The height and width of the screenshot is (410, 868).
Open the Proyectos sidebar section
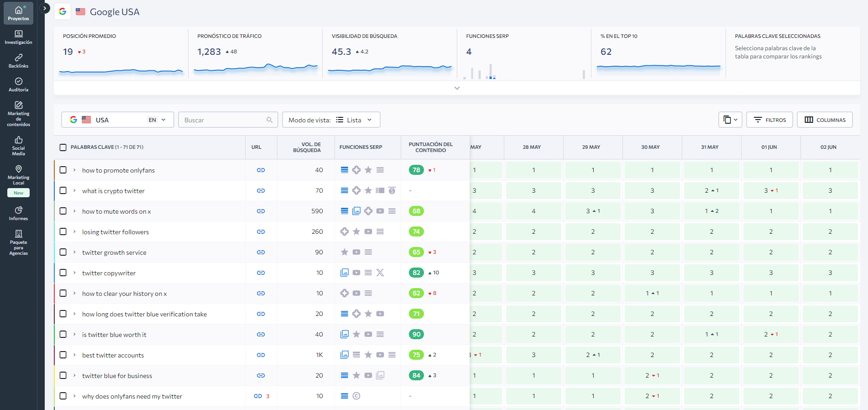pos(18,13)
